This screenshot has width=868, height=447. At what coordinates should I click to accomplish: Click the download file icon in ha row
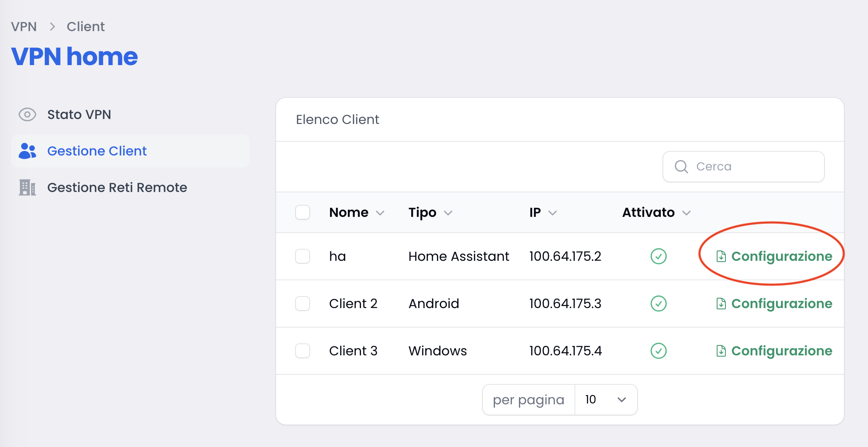coord(721,256)
